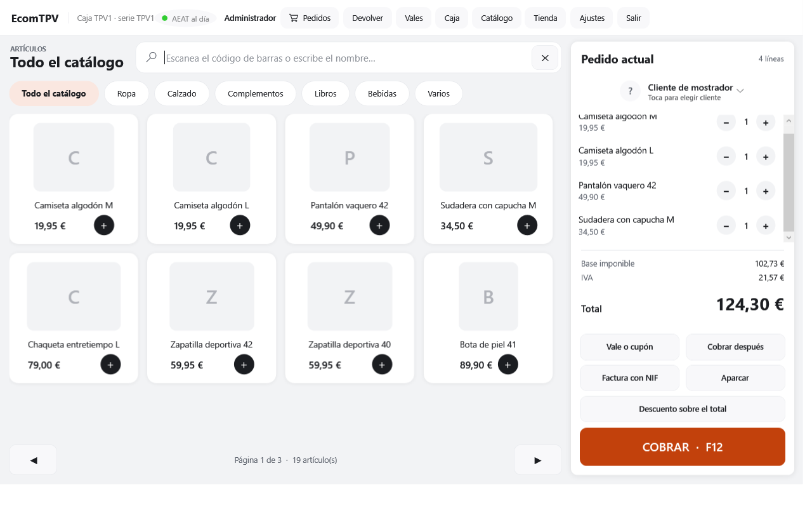Filter catalog by Bebidas category
812x508 pixels.
(x=382, y=93)
